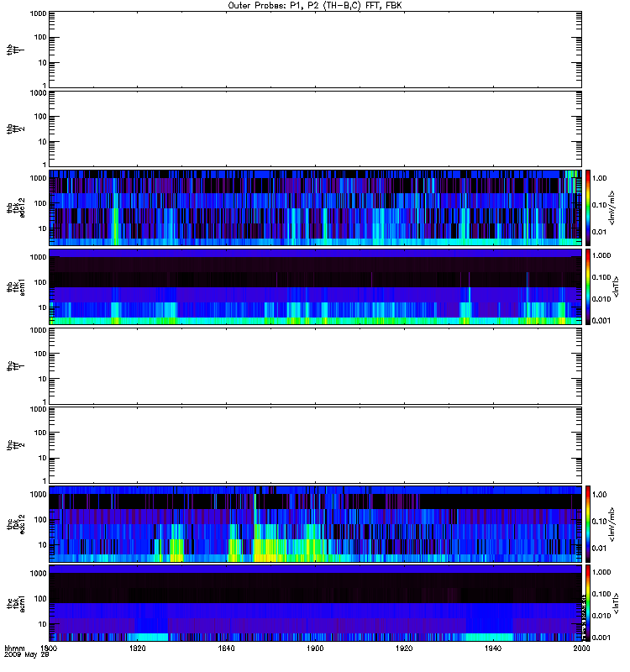
Task: Click the plot title "Outer Probes: P1, P2 (TH-B,C) FFT, FBK"
Action: click(x=315, y=6)
